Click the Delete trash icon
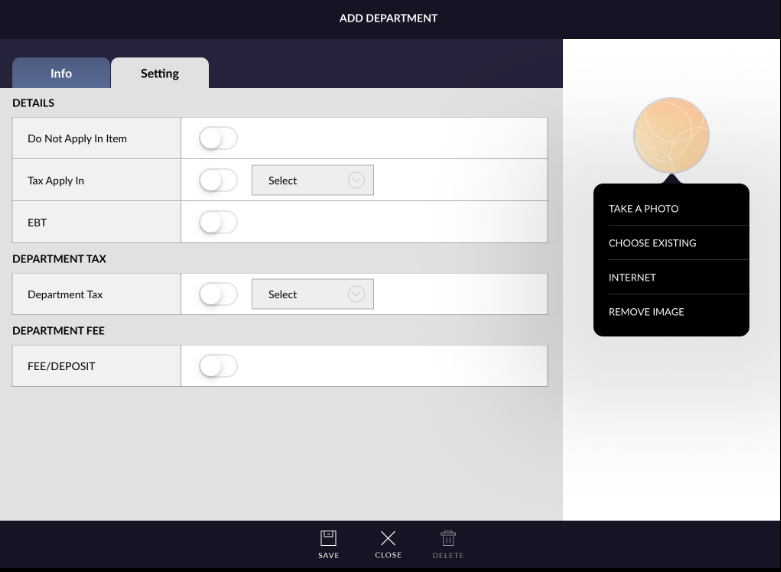Screen dimensions: 781x572 tap(448, 538)
